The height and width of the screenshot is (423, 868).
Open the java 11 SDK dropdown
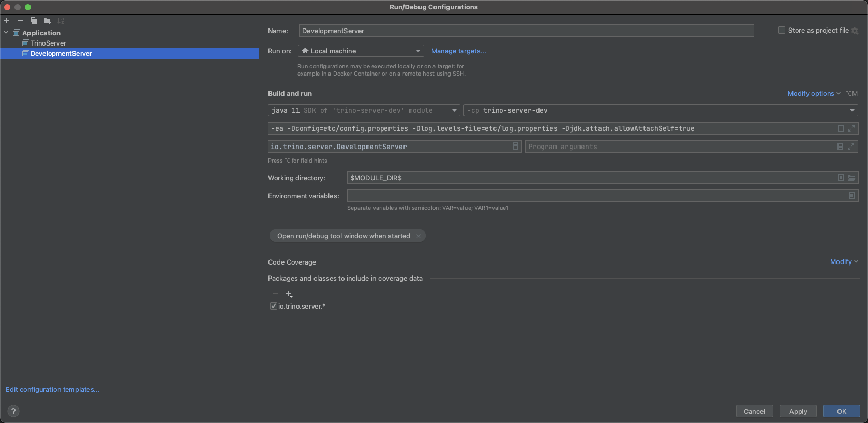(x=364, y=110)
